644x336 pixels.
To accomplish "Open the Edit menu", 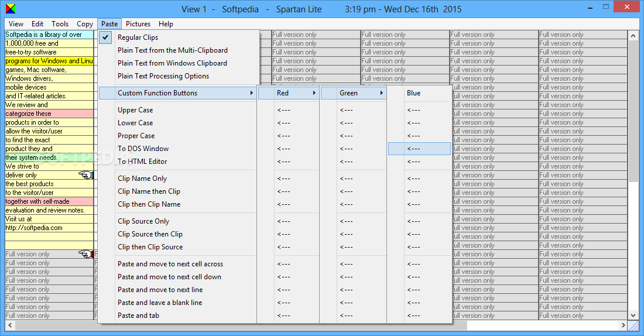I will click(x=37, y=24).
